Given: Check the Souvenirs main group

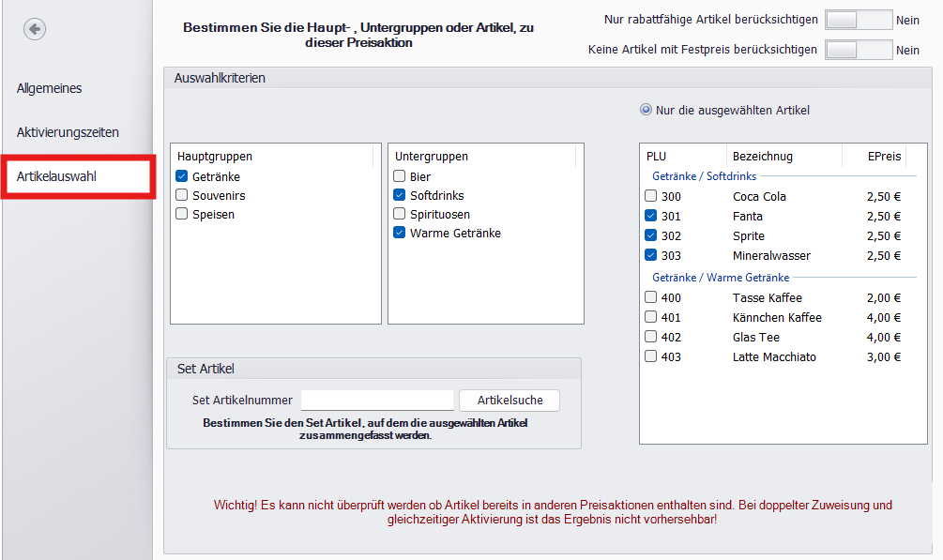Looking at the screenshot, I should pos(182,195).
